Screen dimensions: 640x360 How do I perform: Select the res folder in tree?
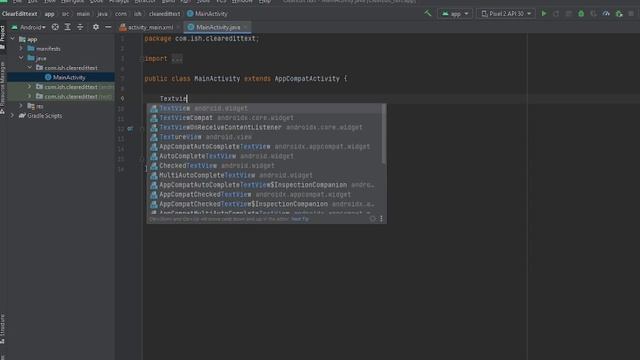[61, 106]
